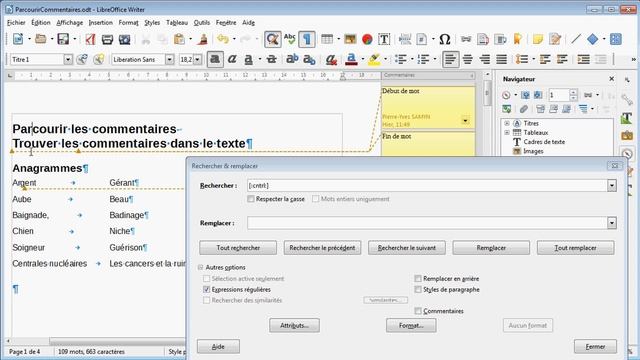Click Rechercher le précédent button
640x360 pixels.
[x=322, y=248]
